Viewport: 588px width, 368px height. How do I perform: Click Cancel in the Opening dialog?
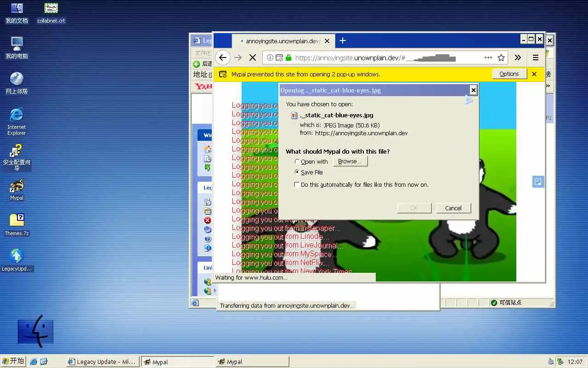coord(453,208)
